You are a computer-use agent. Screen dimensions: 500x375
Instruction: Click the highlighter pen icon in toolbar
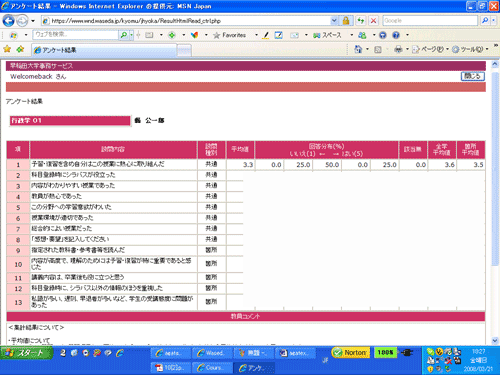(x=266, y=35)
